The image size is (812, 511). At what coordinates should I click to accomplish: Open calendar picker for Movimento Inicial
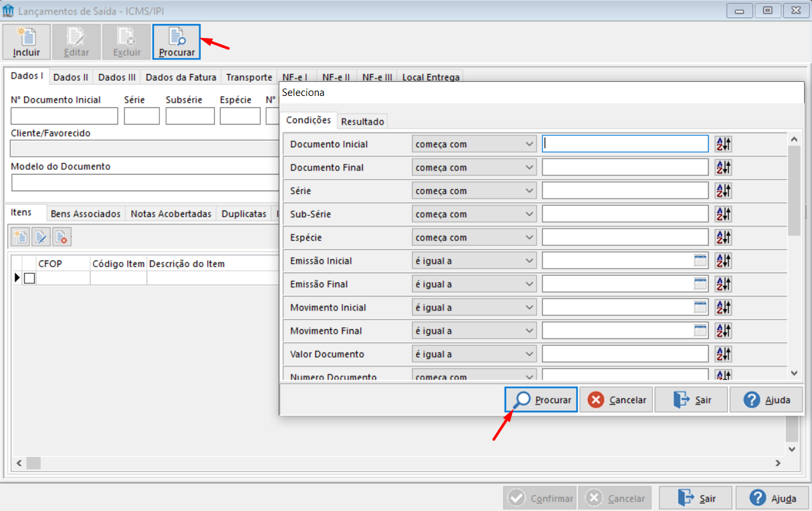[x=700, y=307]
